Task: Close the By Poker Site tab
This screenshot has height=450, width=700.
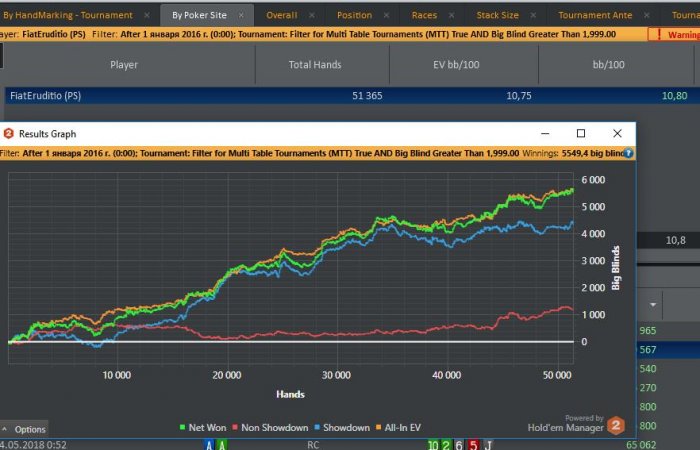Action: 245,15
